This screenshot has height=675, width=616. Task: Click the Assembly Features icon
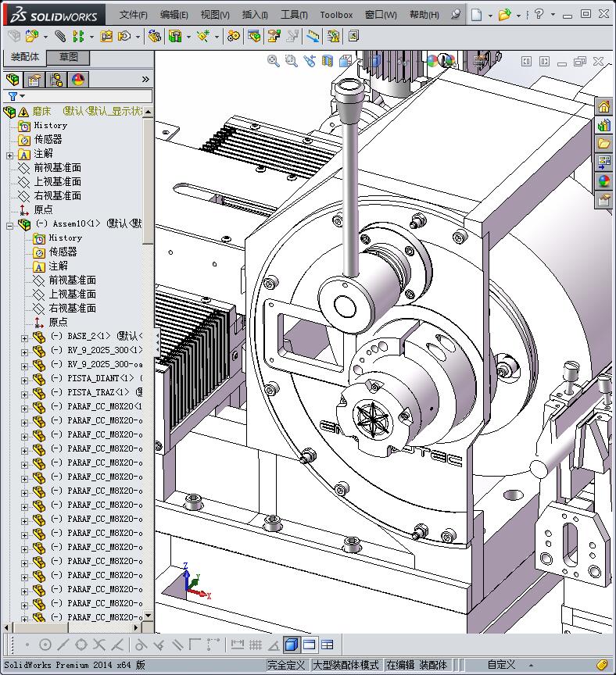click(175, 36)
